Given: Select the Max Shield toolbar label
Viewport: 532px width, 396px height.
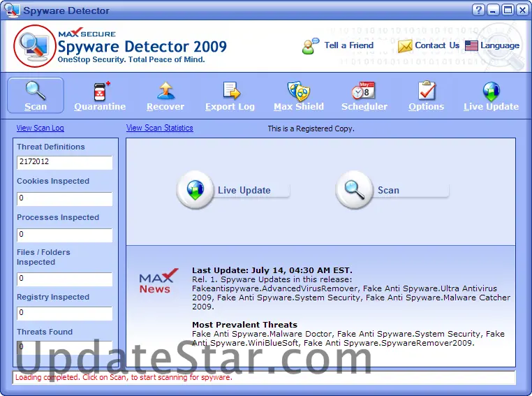Looking at the screenshot, I should pos(299,107).
